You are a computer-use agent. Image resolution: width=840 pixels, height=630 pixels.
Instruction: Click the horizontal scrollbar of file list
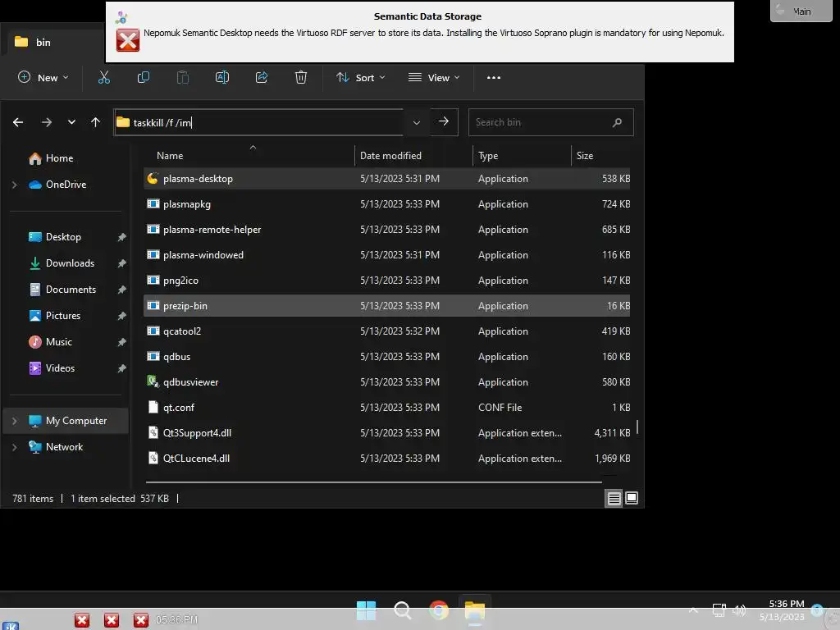pyautogui.click(x=373, y=482)
